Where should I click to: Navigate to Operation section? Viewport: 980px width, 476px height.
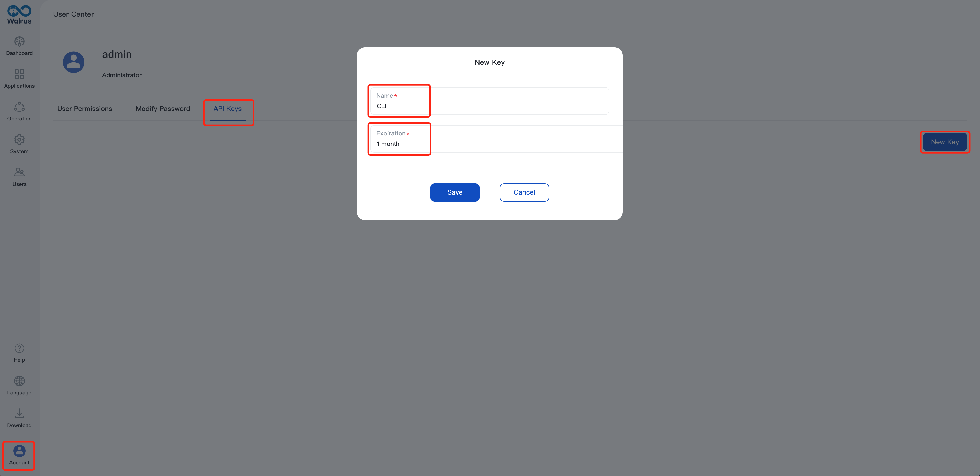pos(19,111)
